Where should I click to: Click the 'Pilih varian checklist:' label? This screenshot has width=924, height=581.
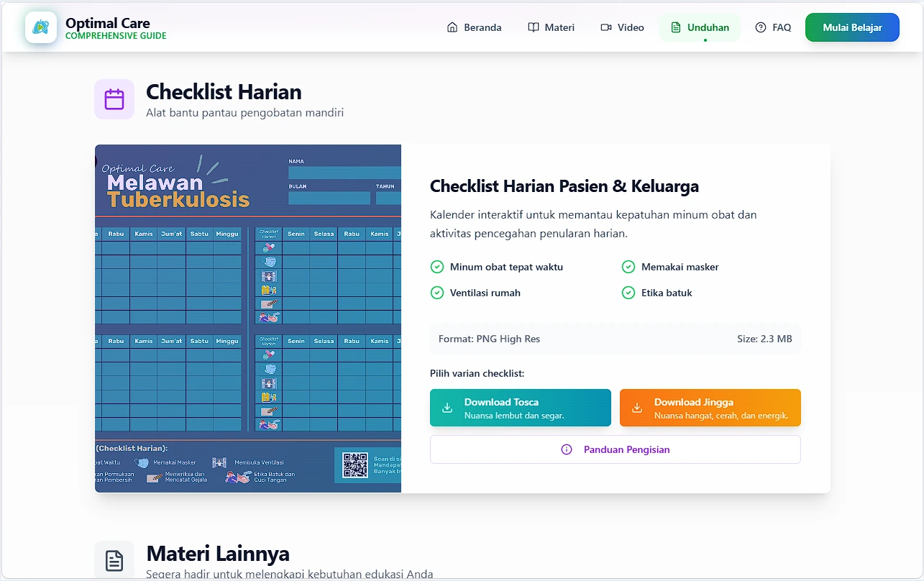pos(477,374)
